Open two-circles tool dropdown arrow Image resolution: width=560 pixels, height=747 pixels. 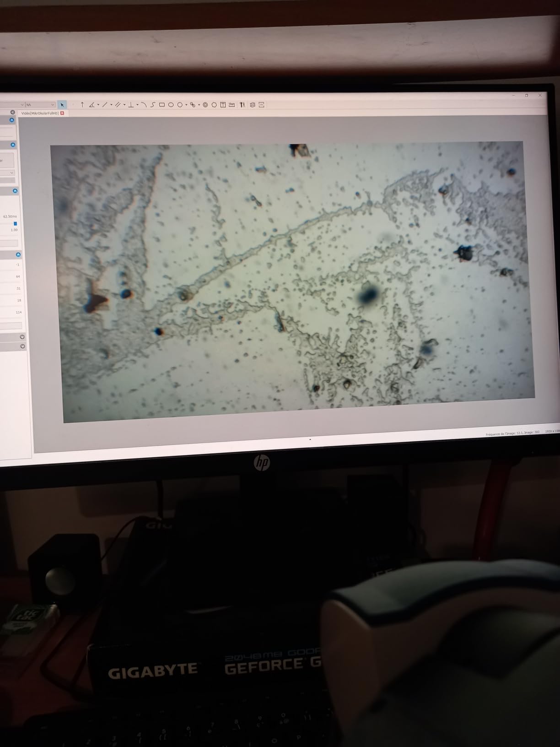[x=199, y=105]
